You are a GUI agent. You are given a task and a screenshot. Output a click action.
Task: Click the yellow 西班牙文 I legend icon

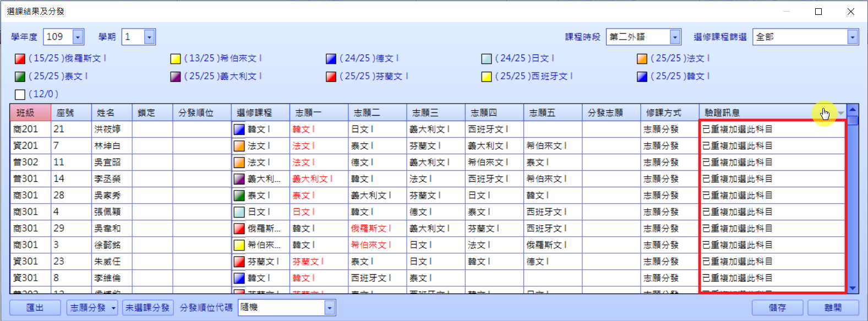(x=487, y=77)
